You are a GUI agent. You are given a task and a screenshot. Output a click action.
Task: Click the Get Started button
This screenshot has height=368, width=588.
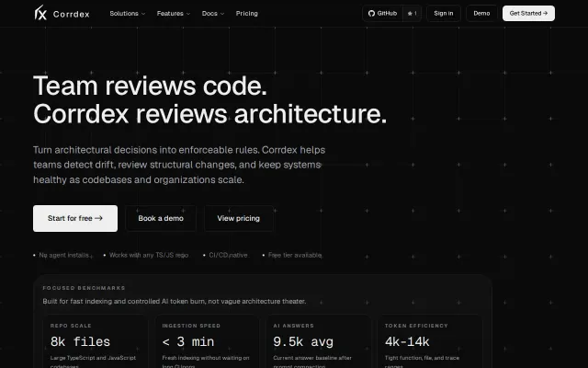point(528,14)
